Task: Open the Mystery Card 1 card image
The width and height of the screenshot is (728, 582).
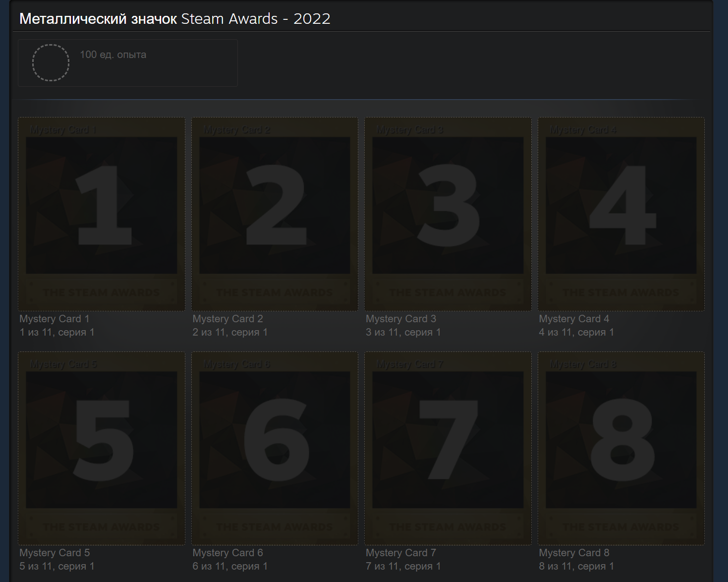Action: coord(102,214)
